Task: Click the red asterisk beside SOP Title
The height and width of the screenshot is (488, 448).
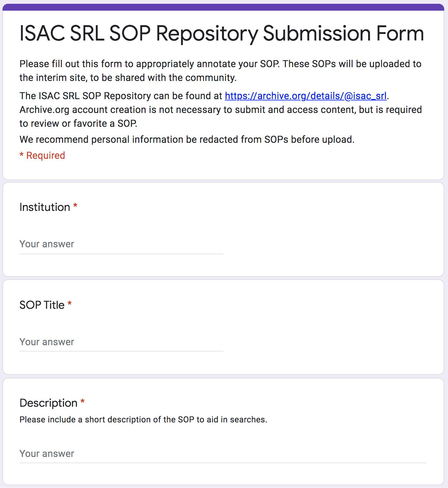Action: [70, 303]
